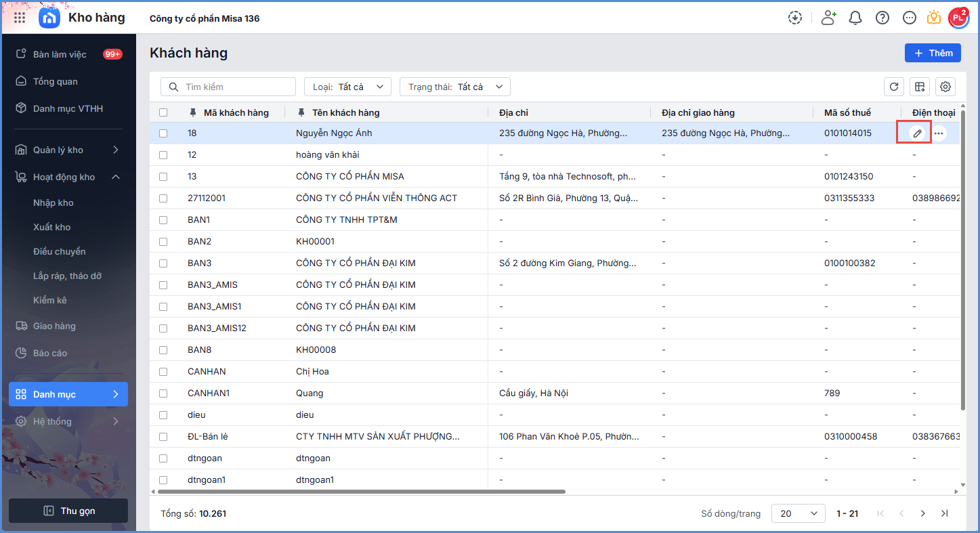Select all rows with header checkbox

(x=163, y=112)
